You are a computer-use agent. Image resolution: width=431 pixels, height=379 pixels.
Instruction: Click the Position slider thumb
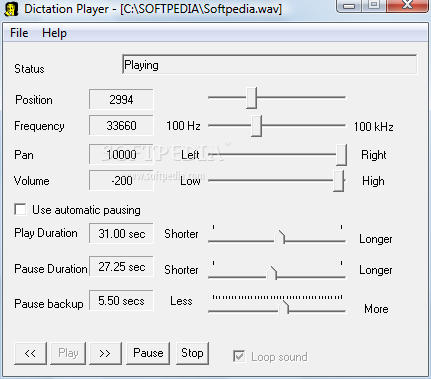(252, 98)
